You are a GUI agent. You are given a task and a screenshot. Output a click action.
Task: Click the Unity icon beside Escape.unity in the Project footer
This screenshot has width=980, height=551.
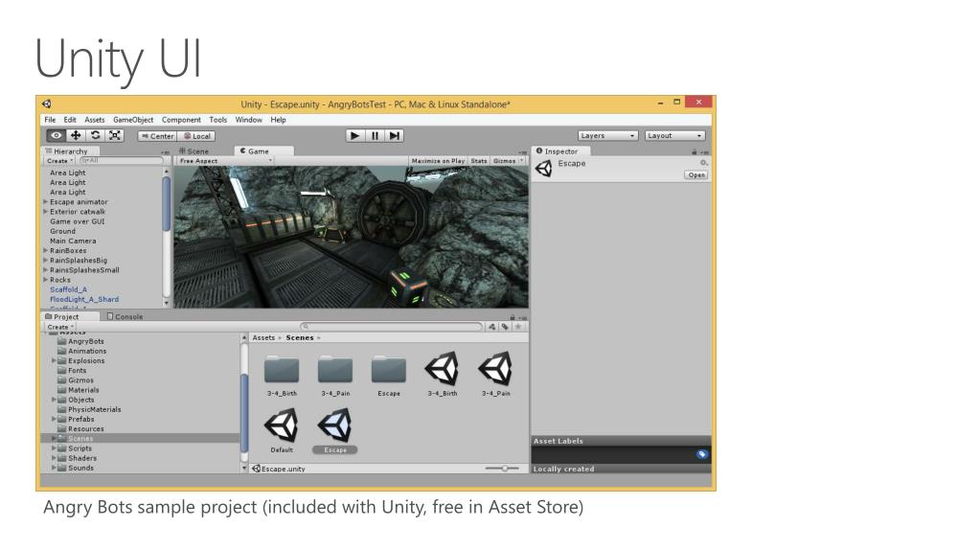(256, 469)
